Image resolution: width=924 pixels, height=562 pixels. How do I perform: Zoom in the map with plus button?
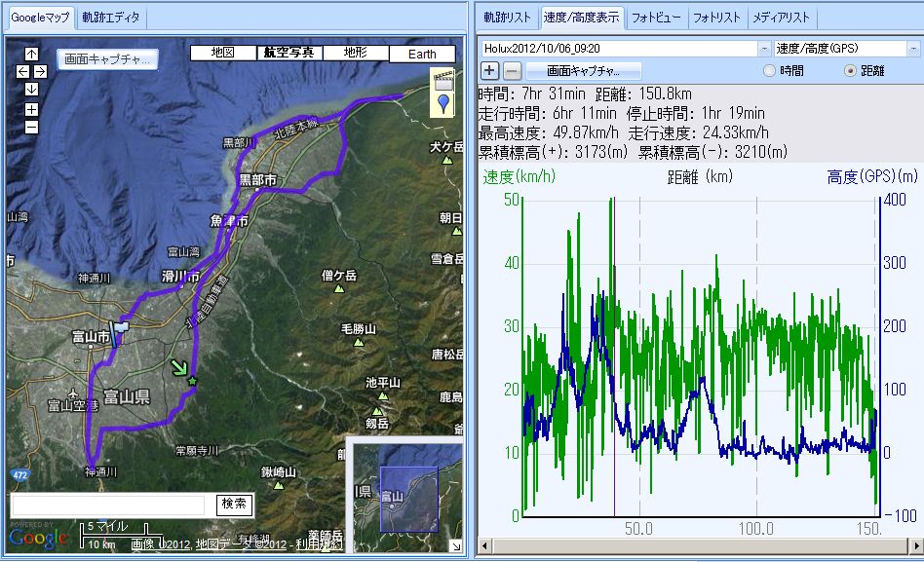(31, 109)
